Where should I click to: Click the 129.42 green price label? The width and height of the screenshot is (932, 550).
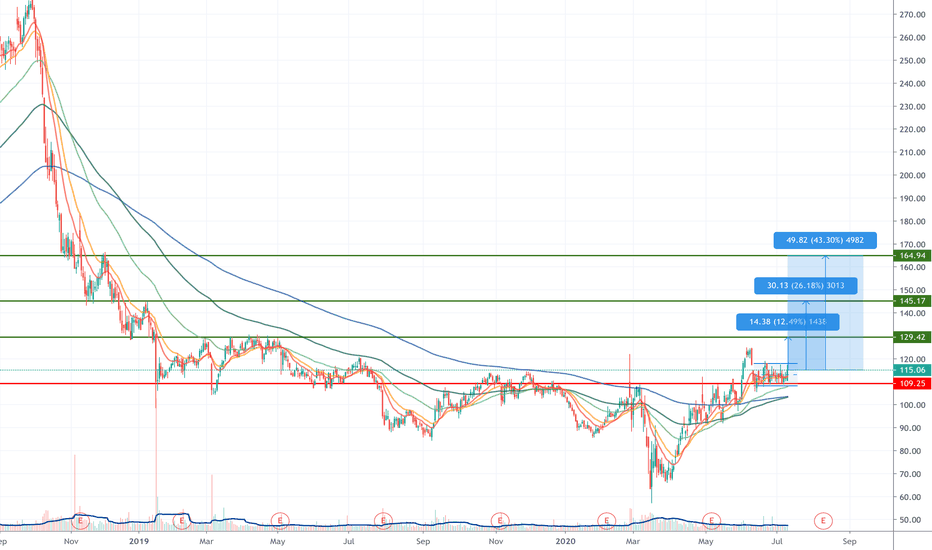[x=912, y=337]
